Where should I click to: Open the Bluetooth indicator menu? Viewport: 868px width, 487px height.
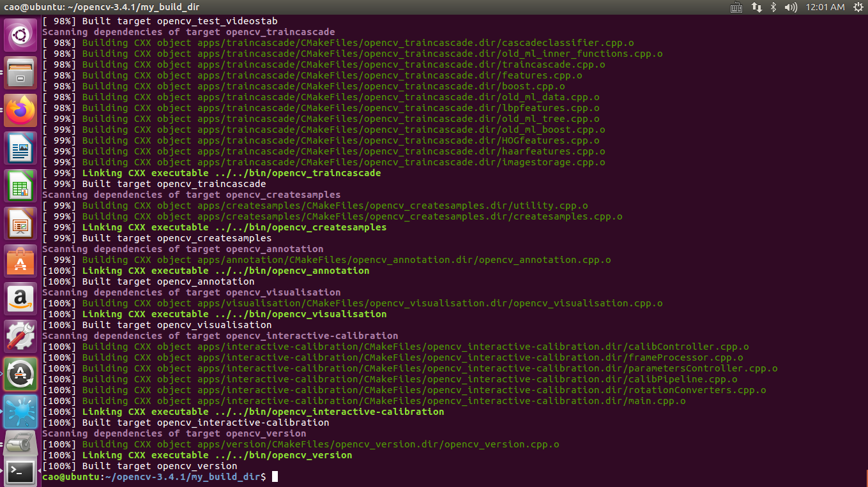pos(773,8)
